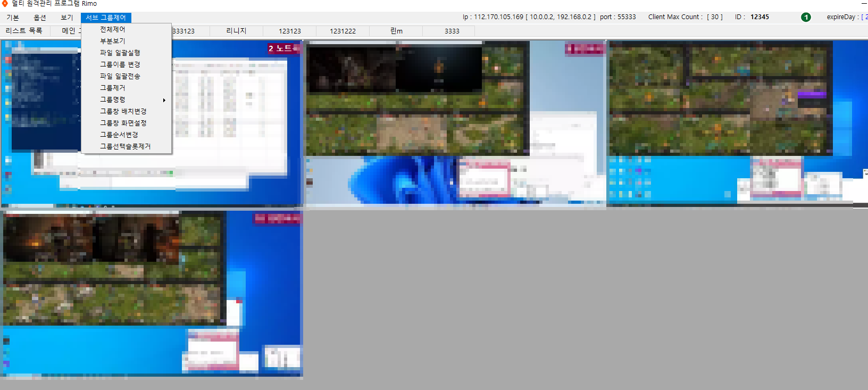Select 그룹선택슬롯제거 menu item
The image size is (868, 390).
click(x=126, y=146)
